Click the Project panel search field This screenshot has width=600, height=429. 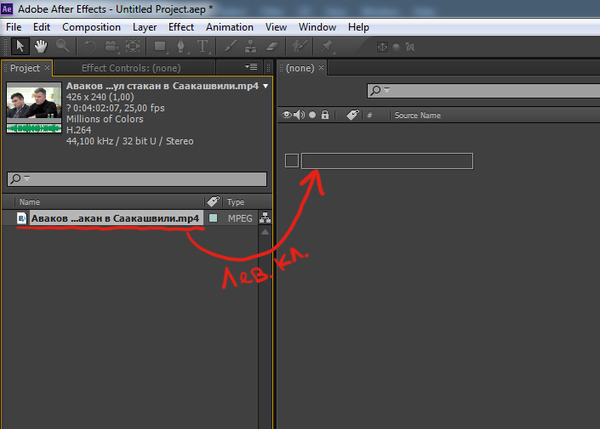tap(137, 179)
